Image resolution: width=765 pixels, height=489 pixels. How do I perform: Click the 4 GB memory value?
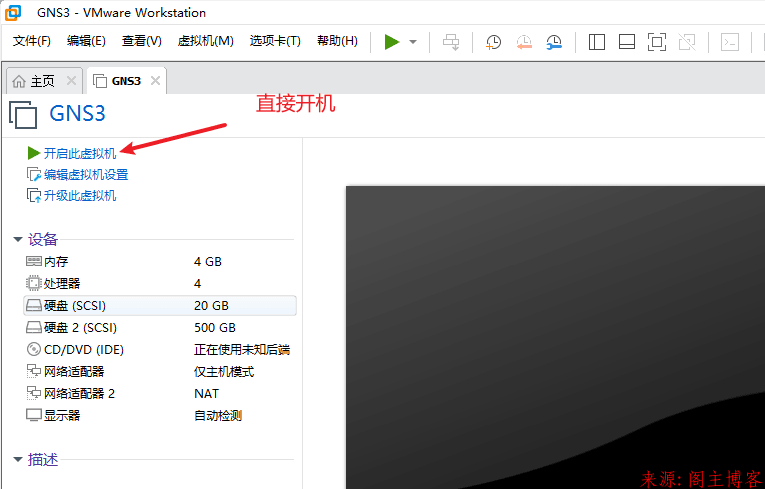(x=208, y=262)
